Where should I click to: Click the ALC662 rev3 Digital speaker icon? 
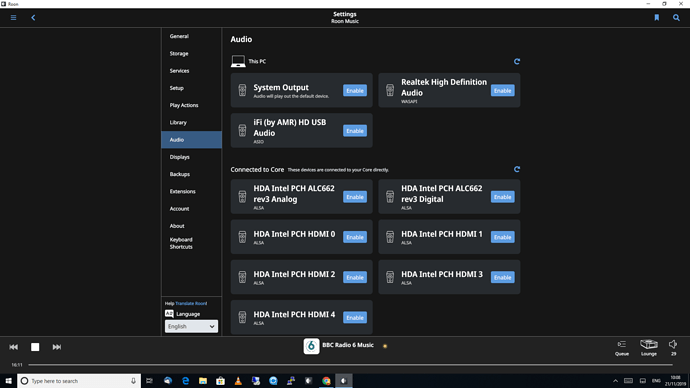(390, 197)
